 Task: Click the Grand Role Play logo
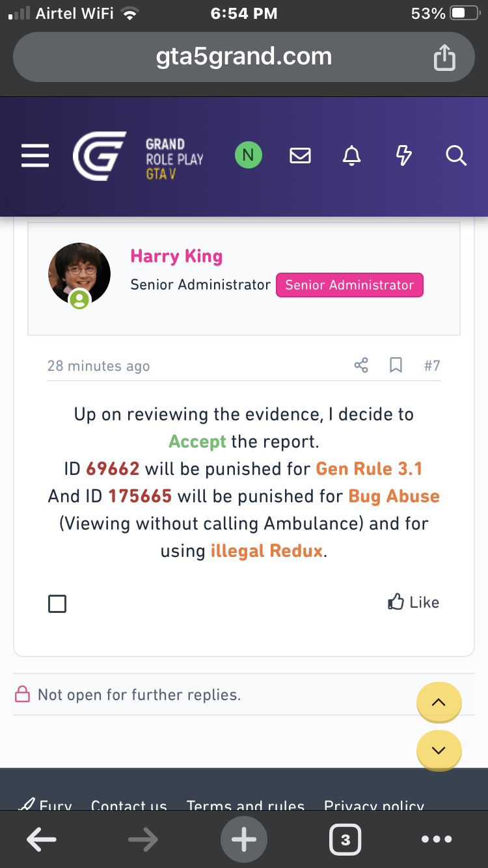point(138,157)
